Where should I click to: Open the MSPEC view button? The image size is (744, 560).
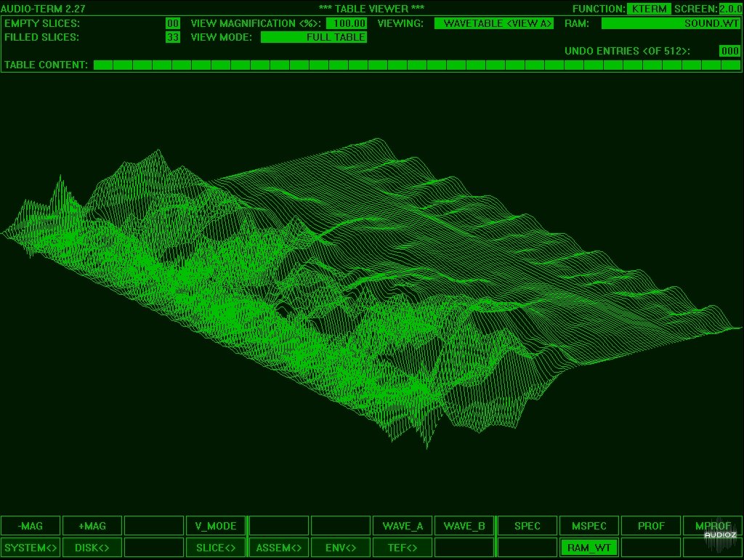pos(589,526)
